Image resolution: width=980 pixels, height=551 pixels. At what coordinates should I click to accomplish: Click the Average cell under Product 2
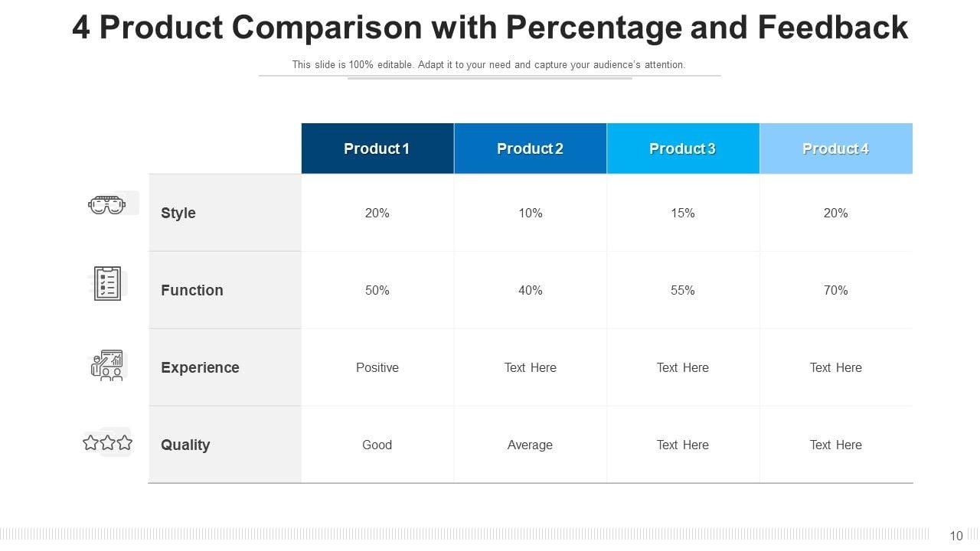pos(530,445)
